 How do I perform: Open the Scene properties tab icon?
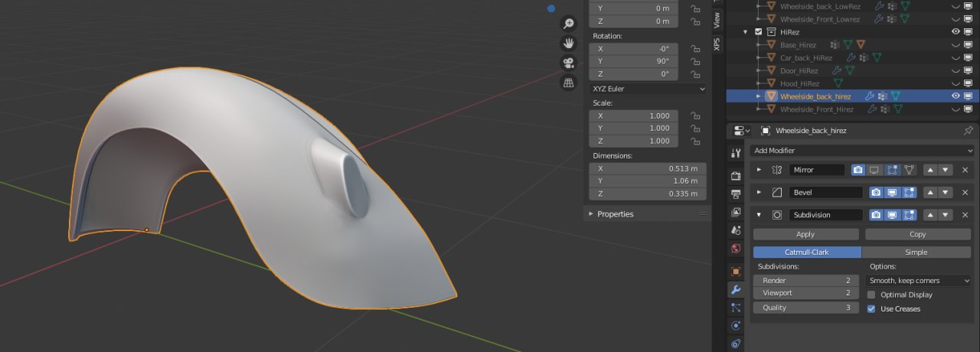pos(736,230)
